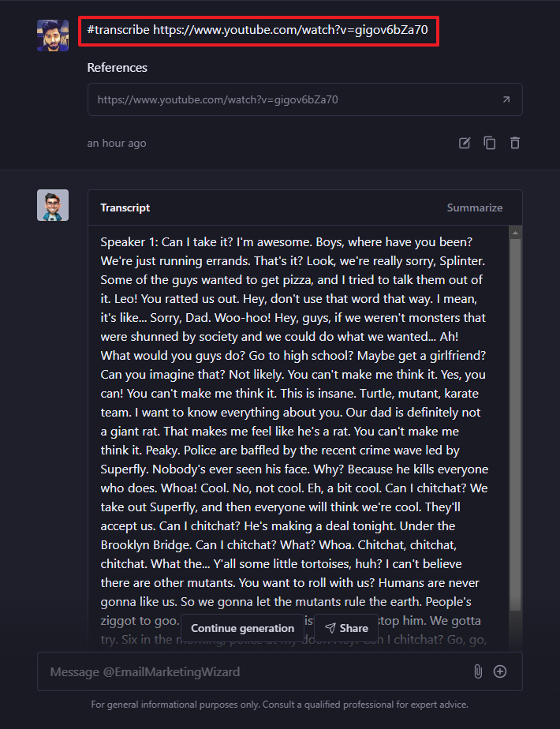Click the #transcribe YouTube message text
Screen dimensions: 560x729
pos(258,30)
